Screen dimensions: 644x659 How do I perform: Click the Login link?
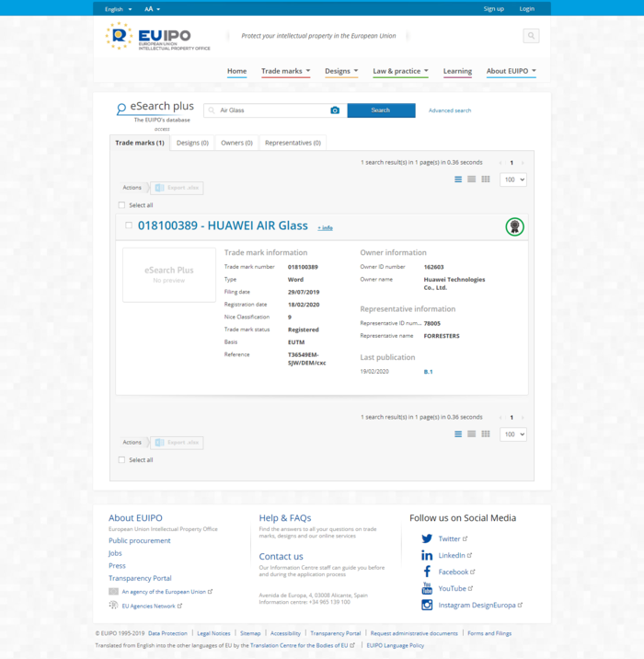point(527,9)
